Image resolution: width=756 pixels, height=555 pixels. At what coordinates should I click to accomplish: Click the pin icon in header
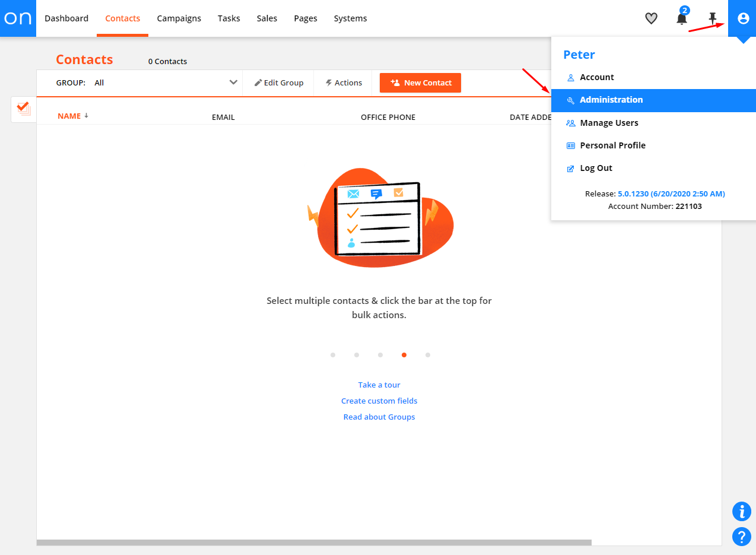click(713, 18)
